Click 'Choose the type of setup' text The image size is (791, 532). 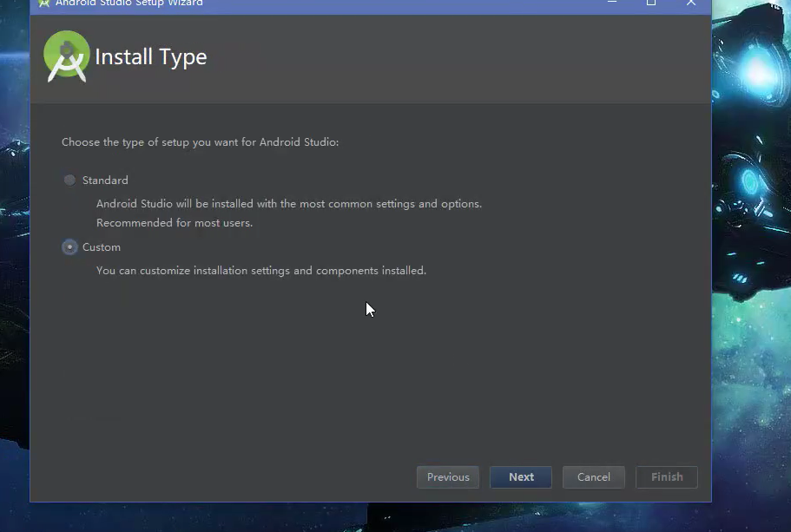(201, 142)
